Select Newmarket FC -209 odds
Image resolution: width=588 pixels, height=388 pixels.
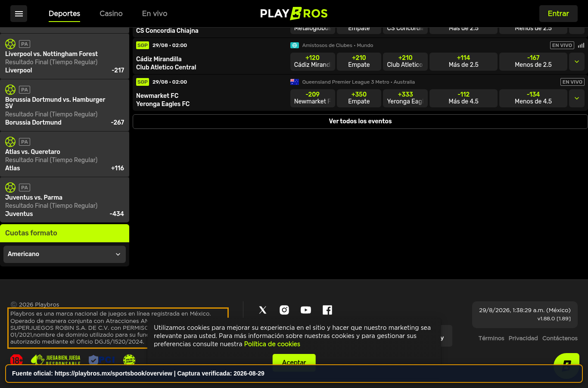(x=313, y=98)
